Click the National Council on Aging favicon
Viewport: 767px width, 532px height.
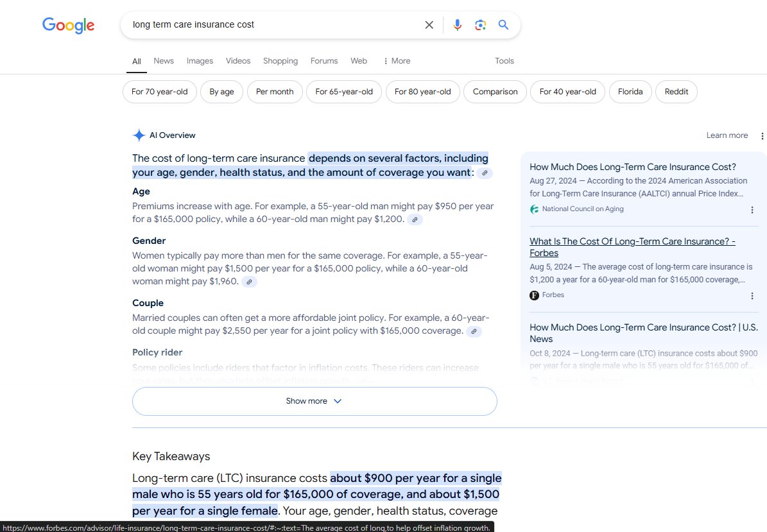[x=534, y=209]
